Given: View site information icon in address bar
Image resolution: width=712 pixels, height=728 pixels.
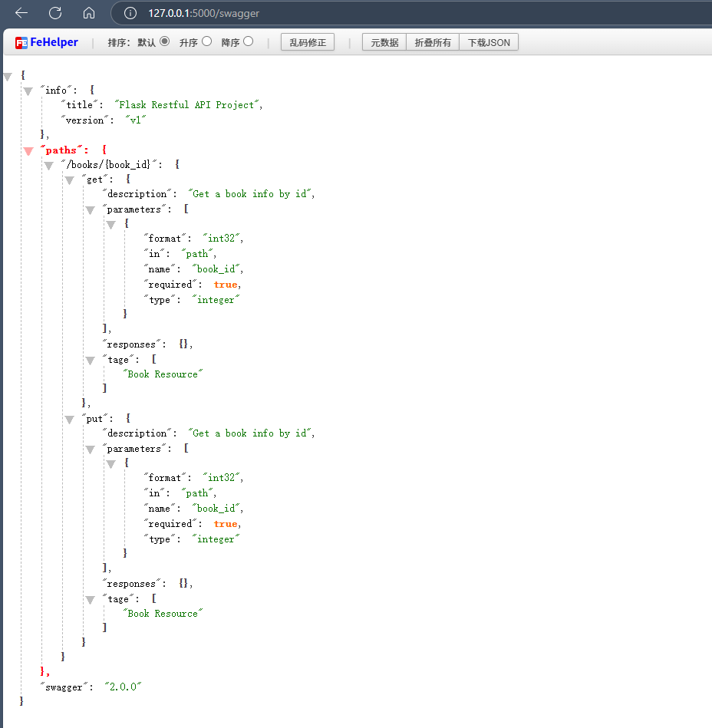Looking at the screenshot, I should 130,14.
